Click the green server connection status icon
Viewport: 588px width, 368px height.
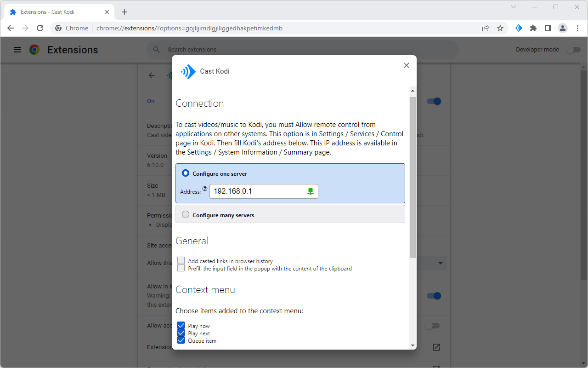tap(311, 191)
